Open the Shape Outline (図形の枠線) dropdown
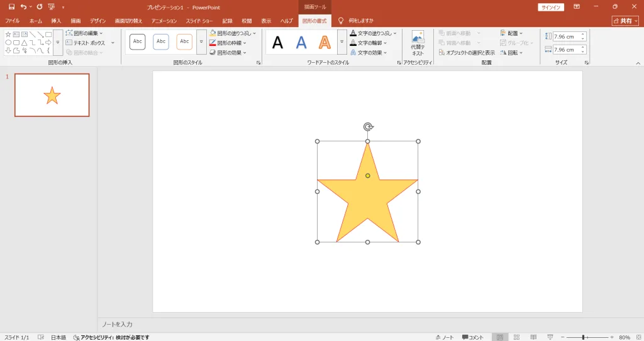 (x=228, y=43)
